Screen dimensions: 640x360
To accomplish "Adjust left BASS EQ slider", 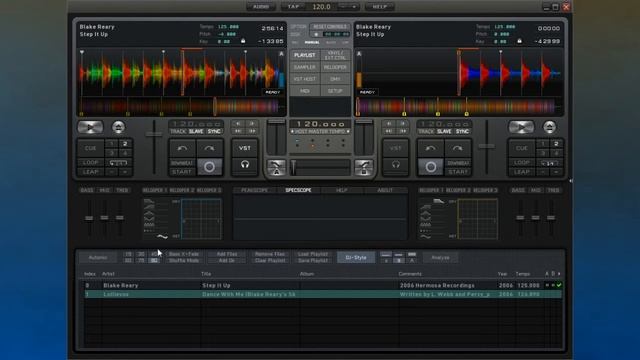I will tap(89, 218).
